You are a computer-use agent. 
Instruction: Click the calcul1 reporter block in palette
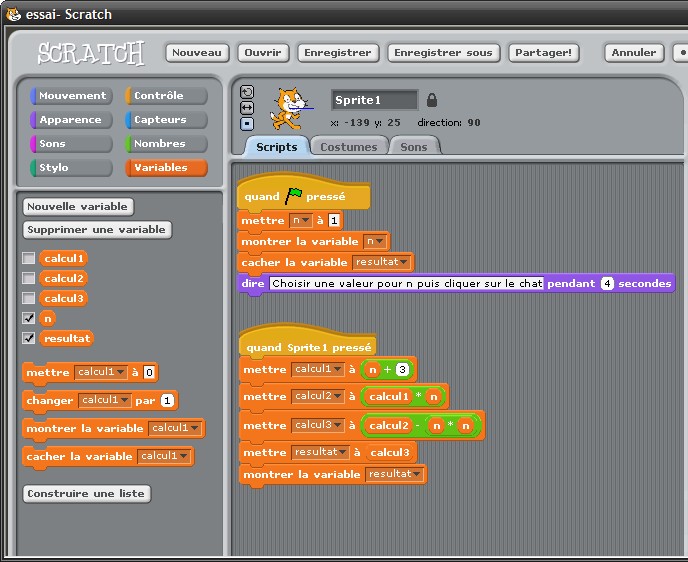click(x=64, y=258)
